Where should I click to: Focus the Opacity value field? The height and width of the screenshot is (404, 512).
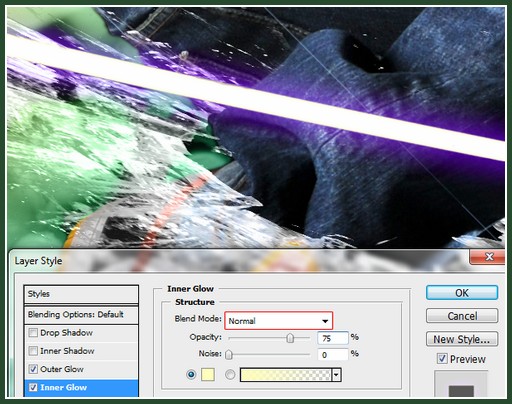pos(333,338)
